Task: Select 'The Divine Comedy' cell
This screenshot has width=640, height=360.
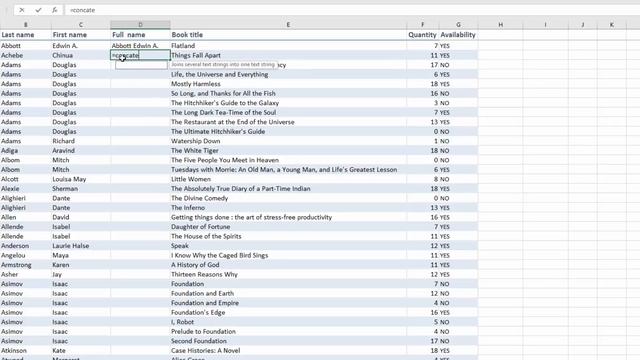Action: click(x=288, y=198)
